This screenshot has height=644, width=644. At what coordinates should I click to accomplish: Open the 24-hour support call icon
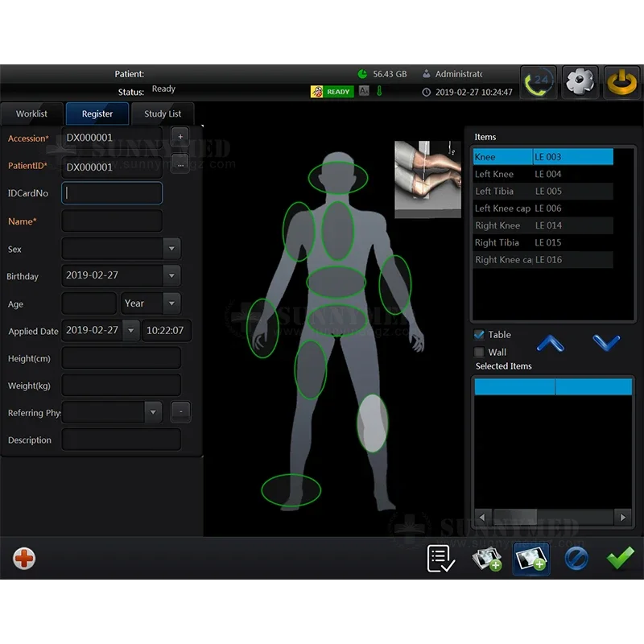coord(538,82)
